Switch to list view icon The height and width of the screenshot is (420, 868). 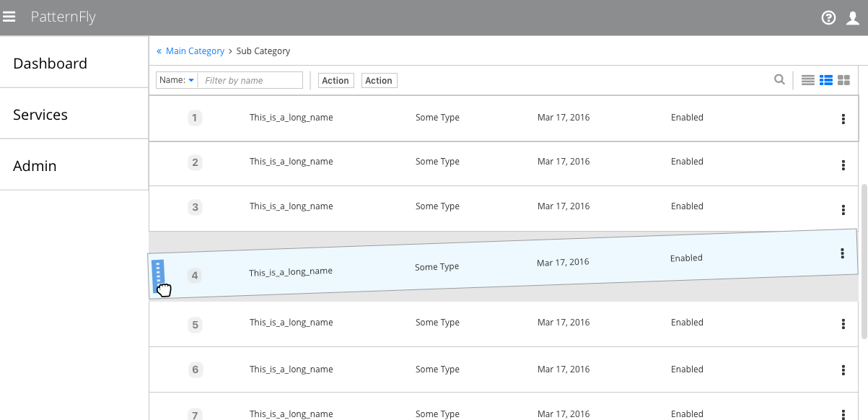(x=826, y=80)
